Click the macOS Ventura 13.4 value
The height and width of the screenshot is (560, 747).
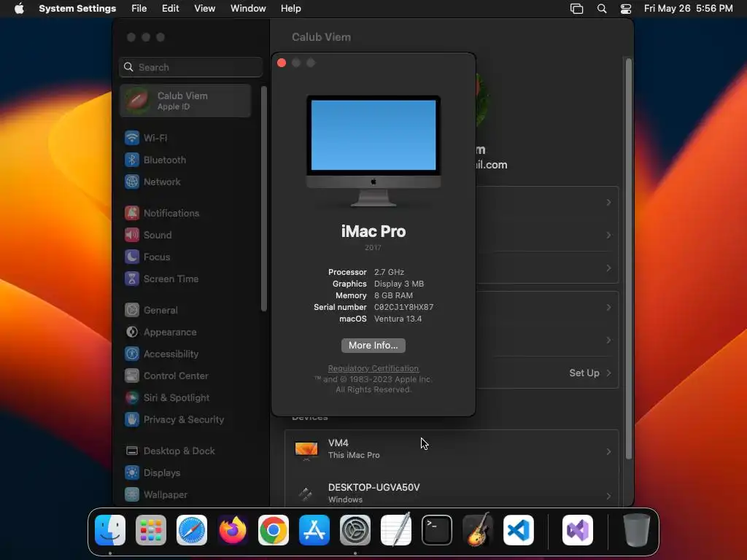tap(398, 319)
